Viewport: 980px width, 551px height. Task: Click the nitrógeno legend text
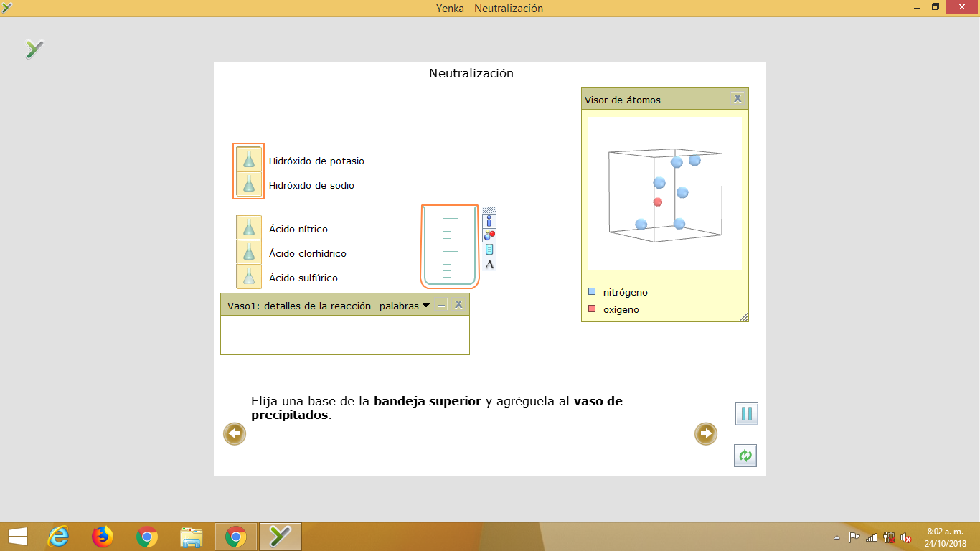[x=626, y=293]
